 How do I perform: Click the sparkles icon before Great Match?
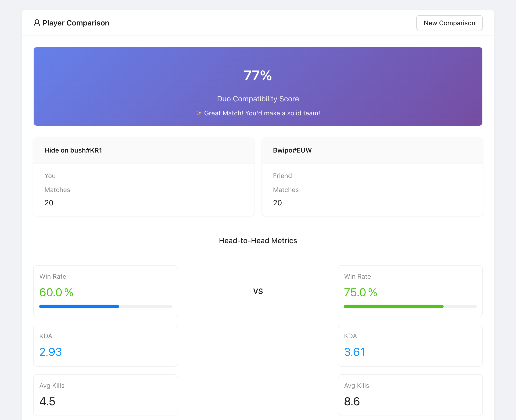click(x=199, y=113)
